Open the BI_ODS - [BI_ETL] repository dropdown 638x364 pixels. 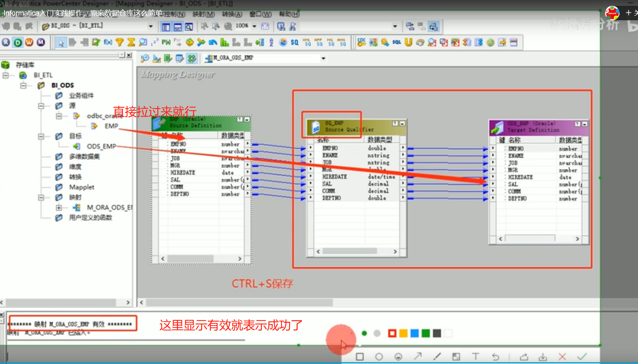[x=150, y=26]
